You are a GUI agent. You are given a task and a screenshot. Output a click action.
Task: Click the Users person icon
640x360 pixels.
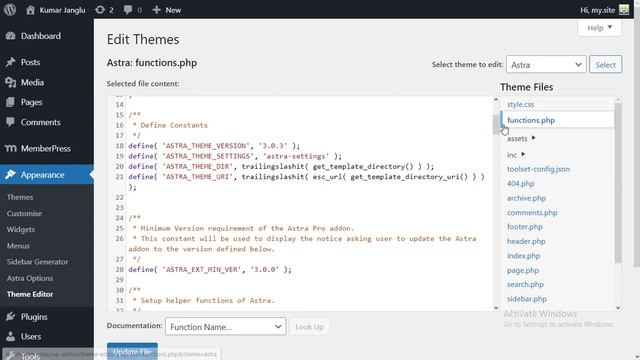11,337
